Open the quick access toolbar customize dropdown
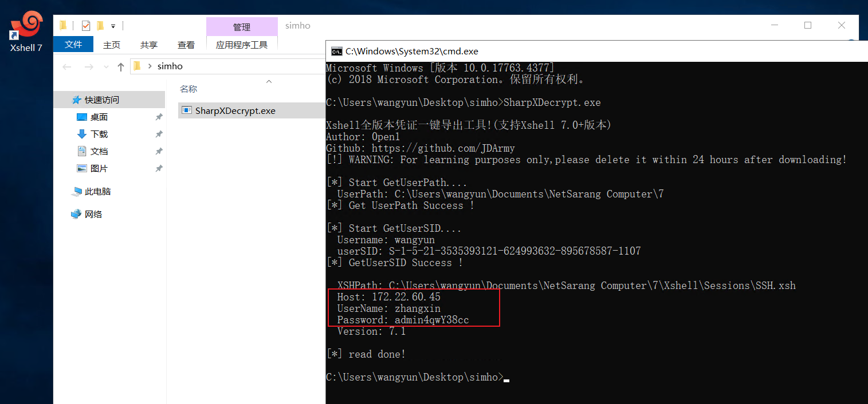Screen dimensions: 868x404 [113, 26]
